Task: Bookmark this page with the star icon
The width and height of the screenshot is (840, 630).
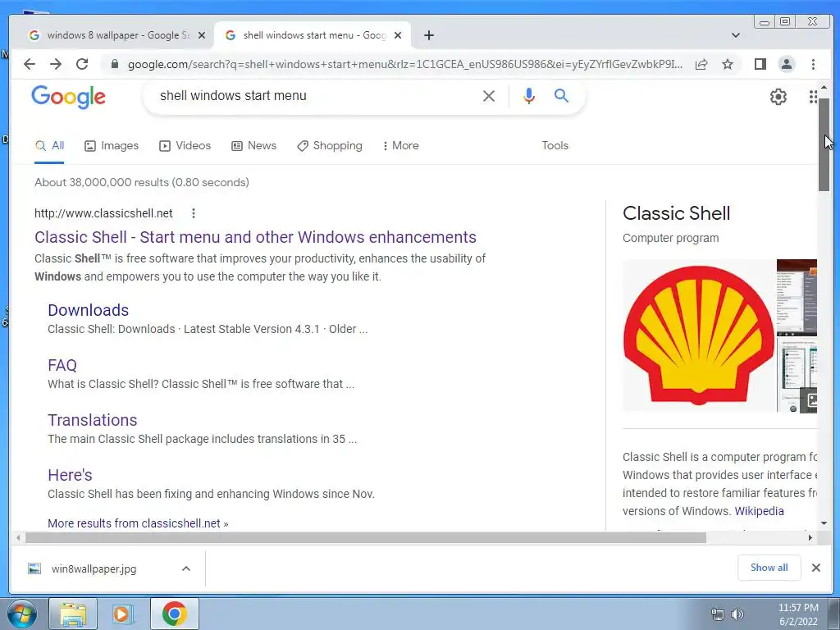Action: coord(728,64)
